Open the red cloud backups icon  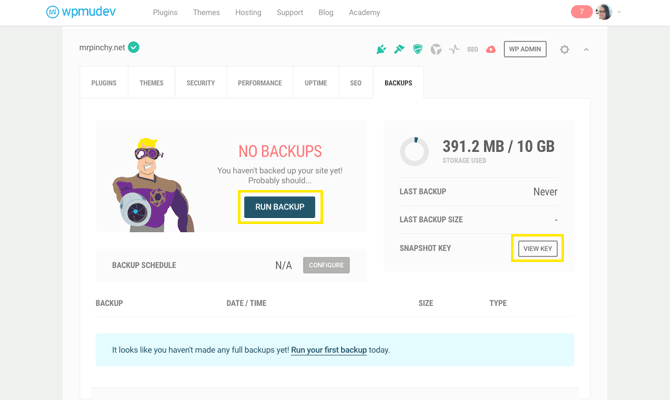point(491,50)
